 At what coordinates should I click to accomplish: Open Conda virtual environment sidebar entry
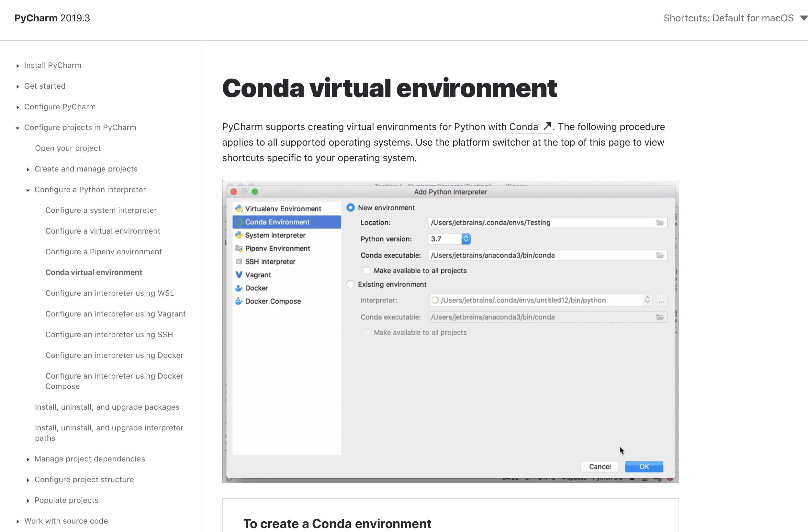94,272
